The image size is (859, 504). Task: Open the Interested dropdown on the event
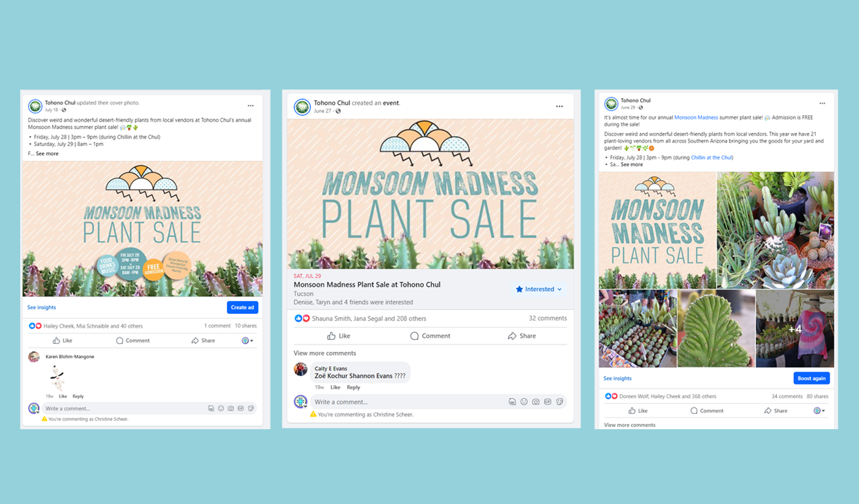[x=539, y=289]
